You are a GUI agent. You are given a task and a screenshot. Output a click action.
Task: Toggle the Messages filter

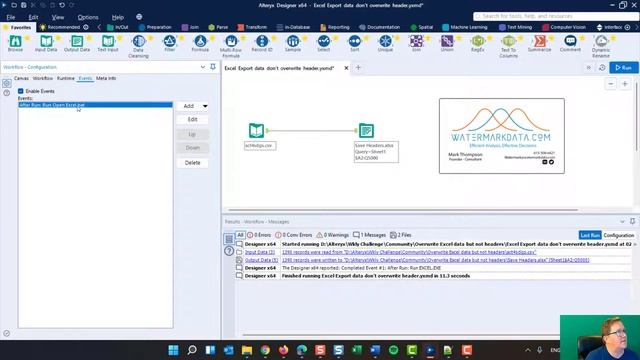click(369, 235)
